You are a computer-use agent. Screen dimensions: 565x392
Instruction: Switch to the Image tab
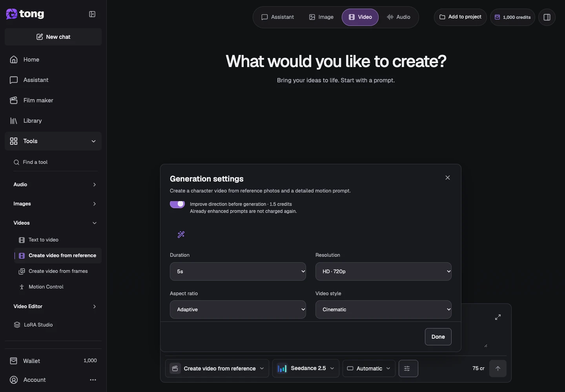[321, 17]
